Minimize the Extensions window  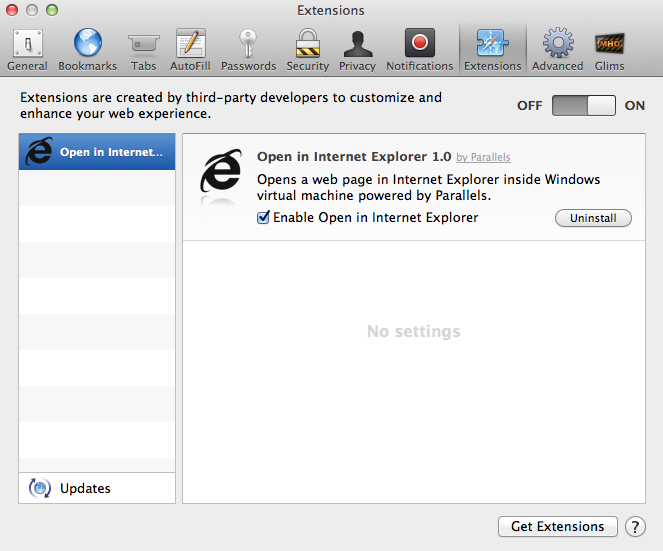pos(32,10)
